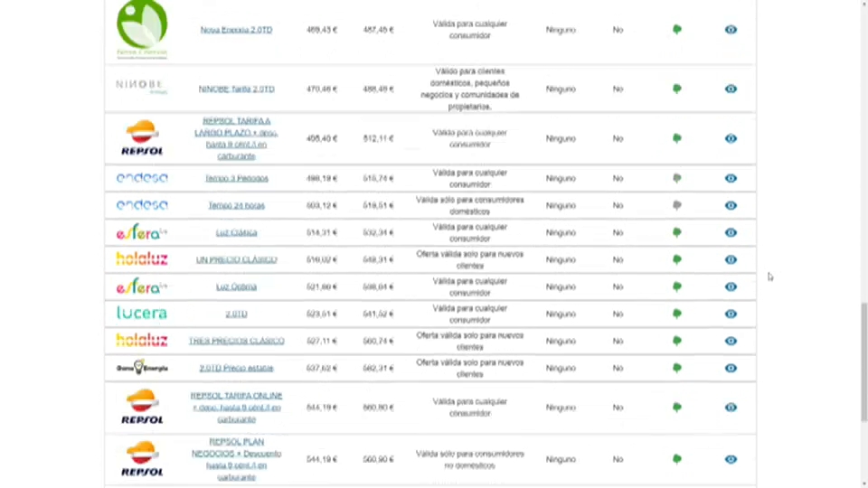Follow the Tempo 24 horas link
Viewport: 868px width, 488px height.
click(236, 205)
